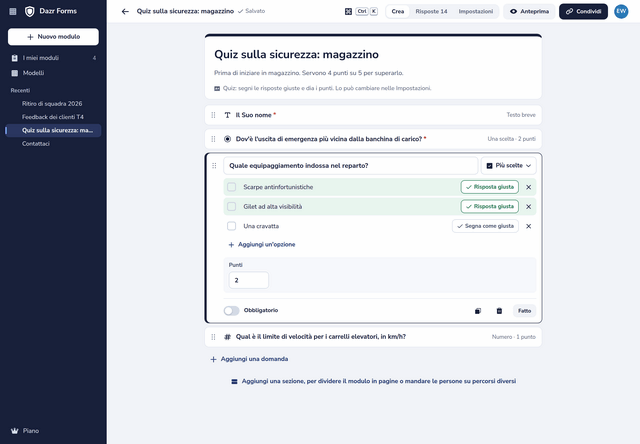Click the Condividi button

tap(583, 11)
